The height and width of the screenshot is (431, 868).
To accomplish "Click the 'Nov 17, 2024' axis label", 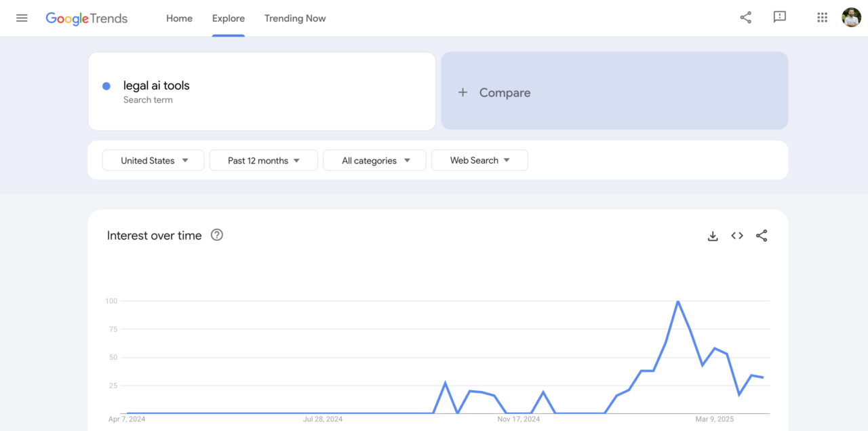I will 519,419.
